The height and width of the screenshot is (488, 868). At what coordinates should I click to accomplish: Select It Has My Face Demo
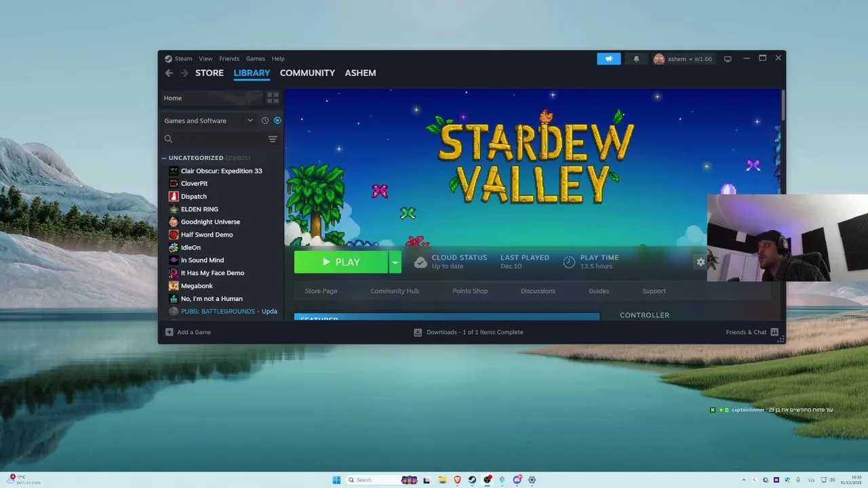(212, 273)
